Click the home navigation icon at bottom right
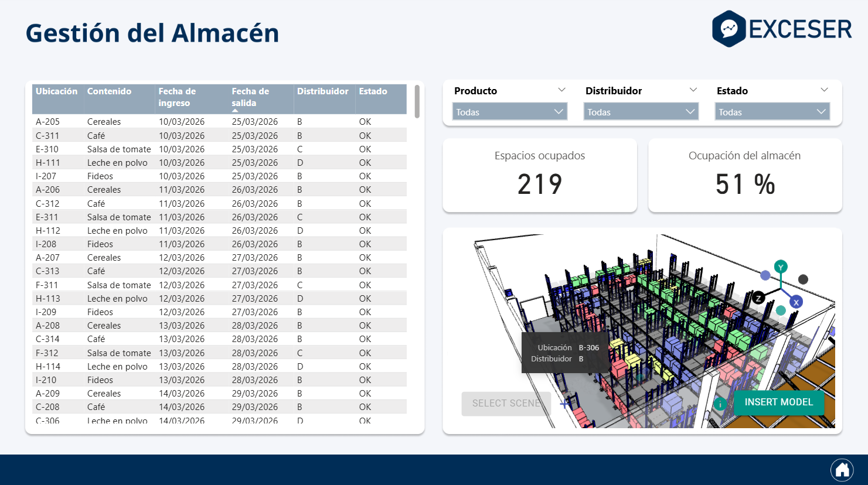This screenshot has height=485, width=868. coord(842,469)
